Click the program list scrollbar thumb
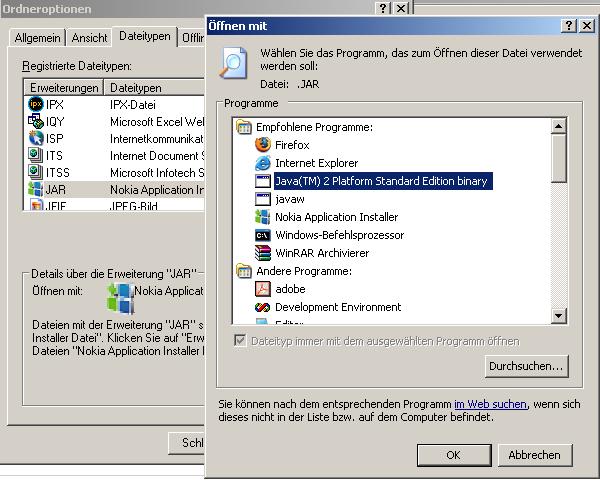This screenshot has height=480, width=600. (x=559, y=158)
